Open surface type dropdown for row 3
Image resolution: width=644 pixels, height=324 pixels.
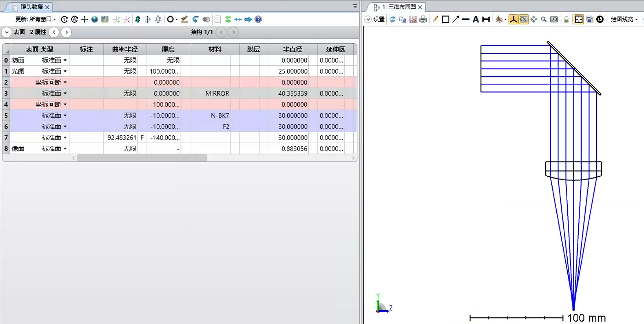(65, 93)
